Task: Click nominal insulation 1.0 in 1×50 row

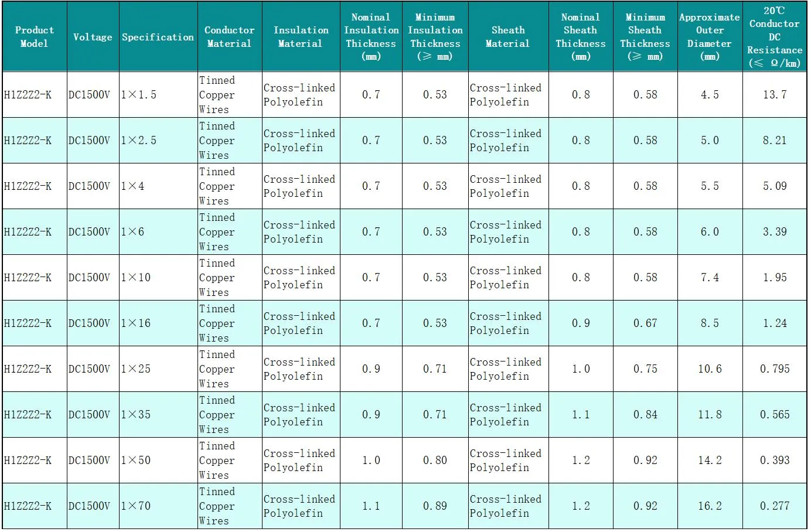Action: [x=371, y=460]
